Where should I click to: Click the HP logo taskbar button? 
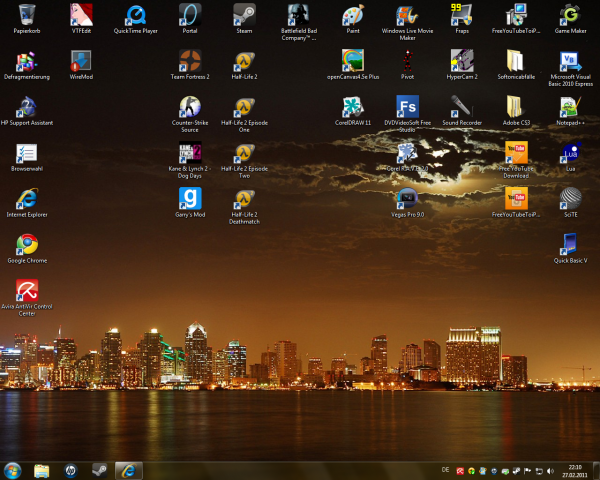click(70, 471)
